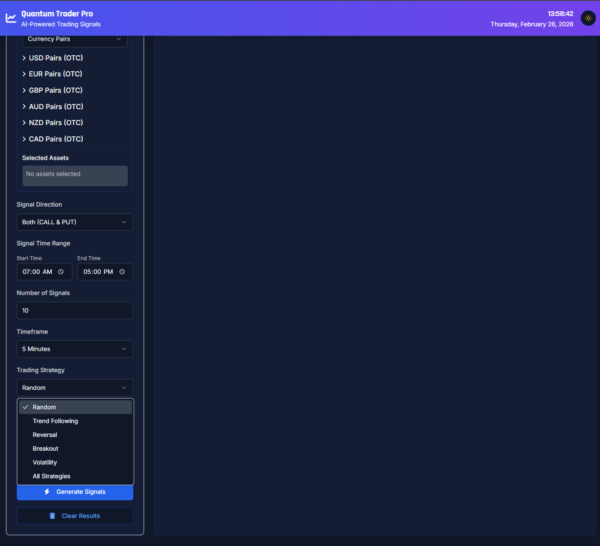This screenshot has width=600, height=546.
Task: Open the Timeframe 5 Minutes dropdown
Action: point(75,349)
